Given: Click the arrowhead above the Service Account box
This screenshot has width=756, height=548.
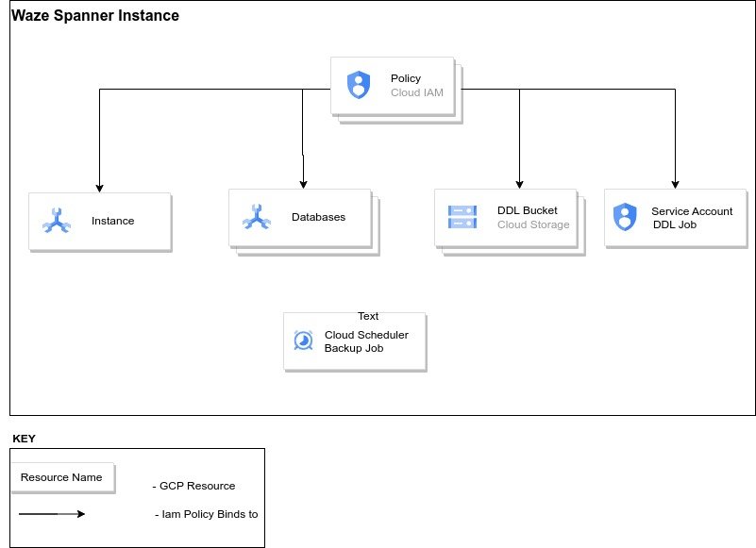Looking at the screenshot, I should (x=675, y=183).
